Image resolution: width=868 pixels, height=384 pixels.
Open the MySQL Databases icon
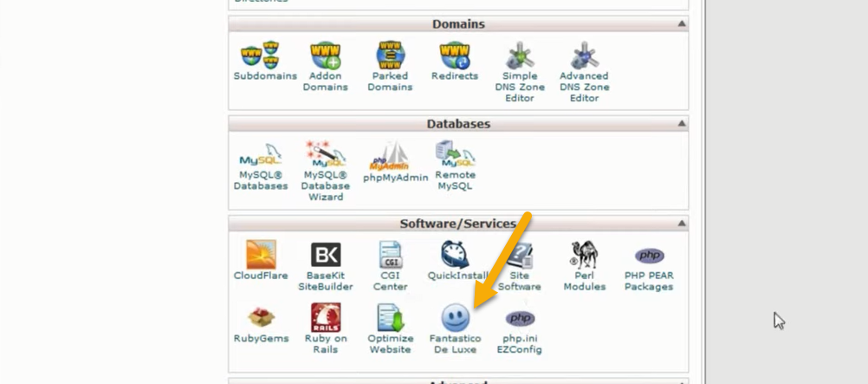point(260,154)
